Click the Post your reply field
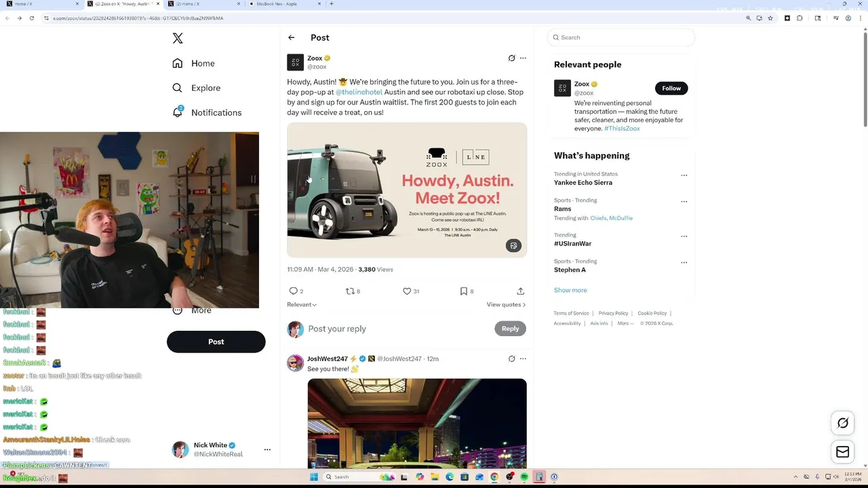This screenshot has width=868, height=488. pos(398,329)
